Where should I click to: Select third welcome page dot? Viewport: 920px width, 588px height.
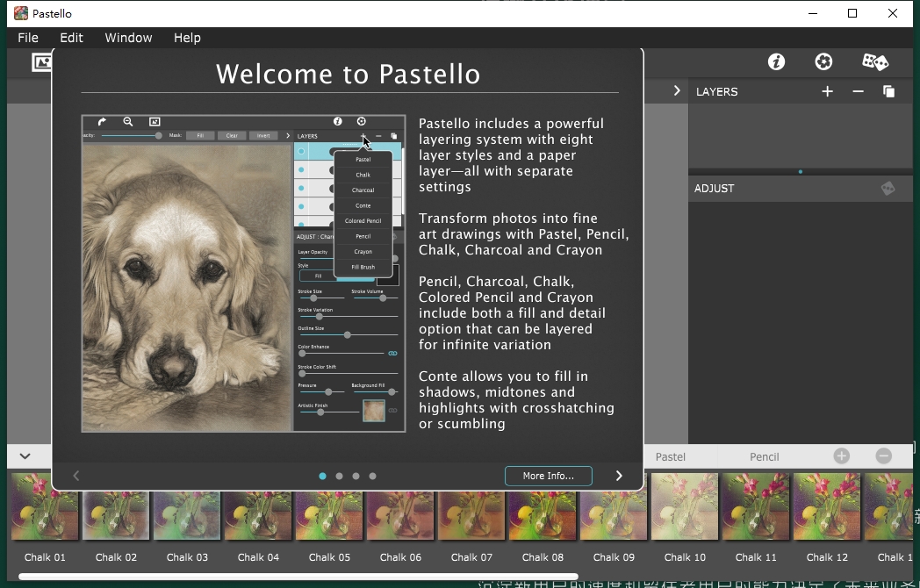pyautogui.click(x=356, y=476)
